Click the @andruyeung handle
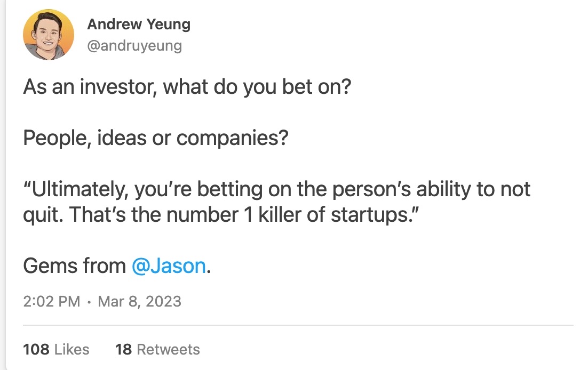This screenshot has width=588, height=370. coord(134,46)
